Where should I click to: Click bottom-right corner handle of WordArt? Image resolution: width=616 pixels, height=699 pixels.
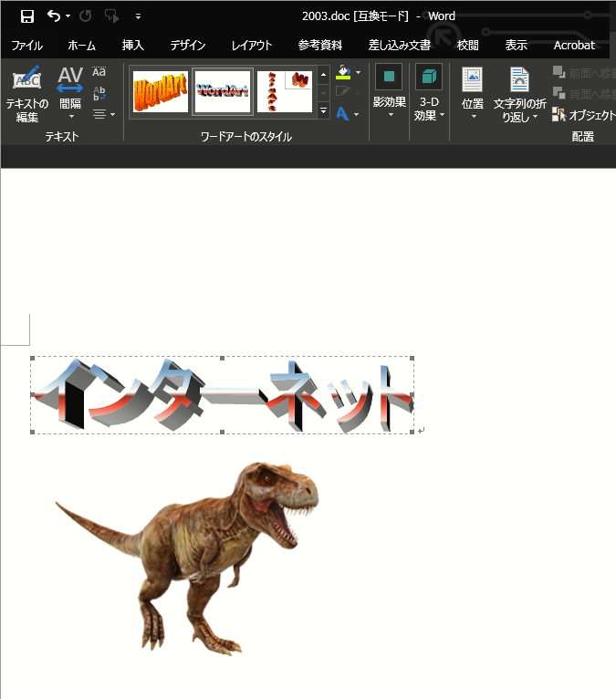(412, 432)
